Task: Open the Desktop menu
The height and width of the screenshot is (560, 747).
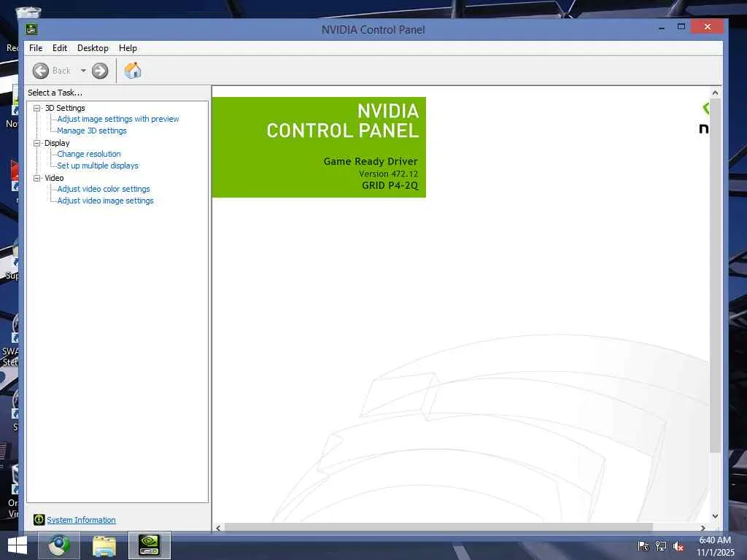Action: [93, 48]
